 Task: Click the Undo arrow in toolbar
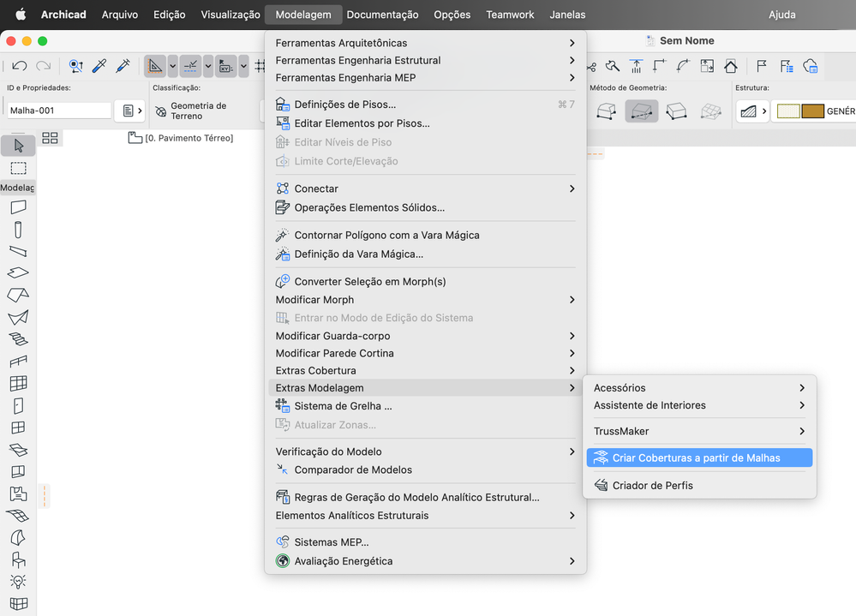[x=20, y=66]
